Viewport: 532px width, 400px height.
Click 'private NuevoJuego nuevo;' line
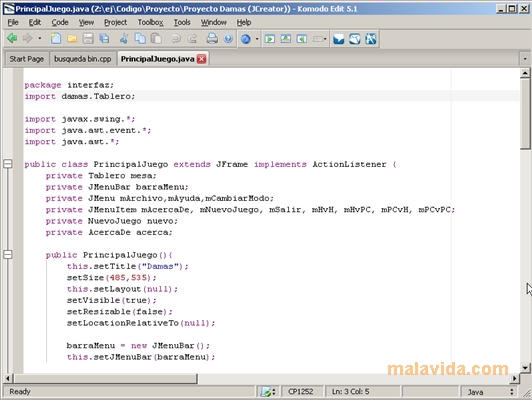(x=112, y=221)
